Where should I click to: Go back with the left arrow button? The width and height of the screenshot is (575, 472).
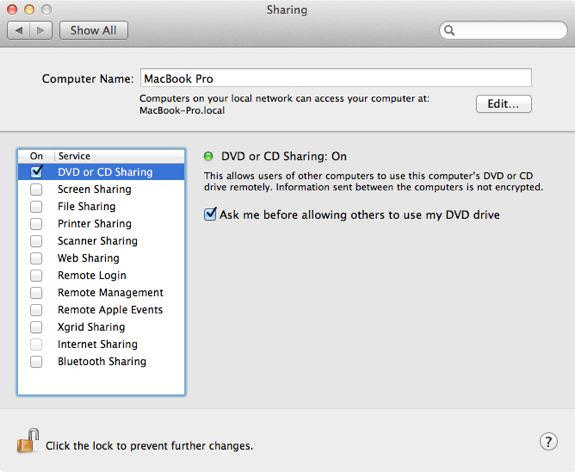(19, 30)
